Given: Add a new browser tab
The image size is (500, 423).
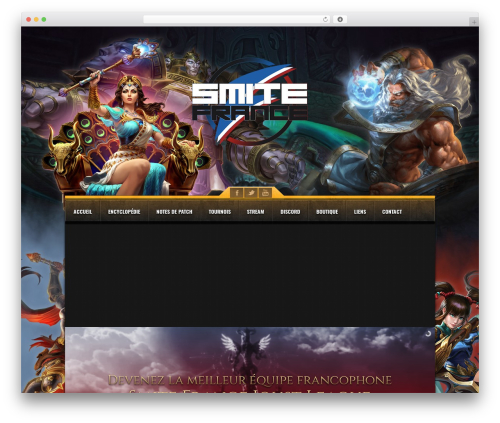Looking at the screenshot, I should (x=474, y=22).
